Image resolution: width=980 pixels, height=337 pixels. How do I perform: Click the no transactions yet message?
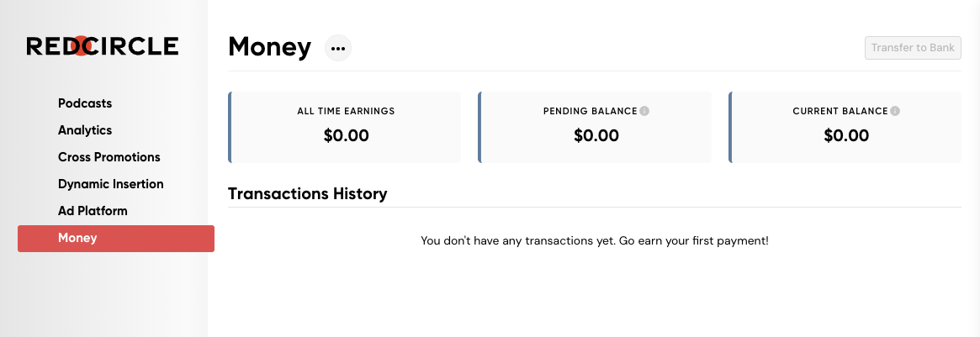[x=595, y=240]
